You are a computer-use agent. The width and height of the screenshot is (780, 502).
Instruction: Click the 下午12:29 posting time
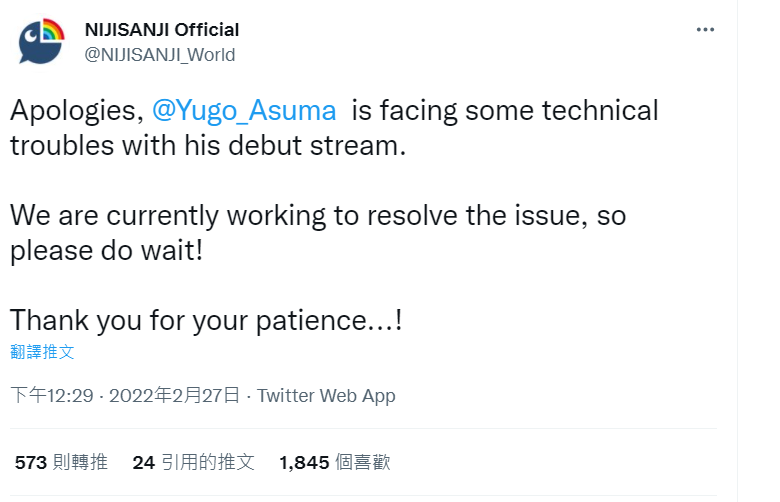(x=51, y=396)
